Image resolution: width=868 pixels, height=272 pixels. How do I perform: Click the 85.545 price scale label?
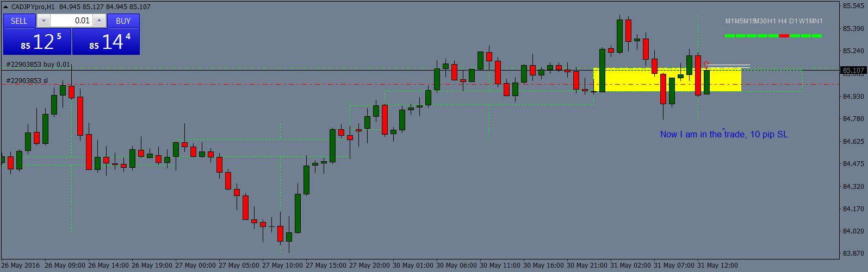click(853, 6)
